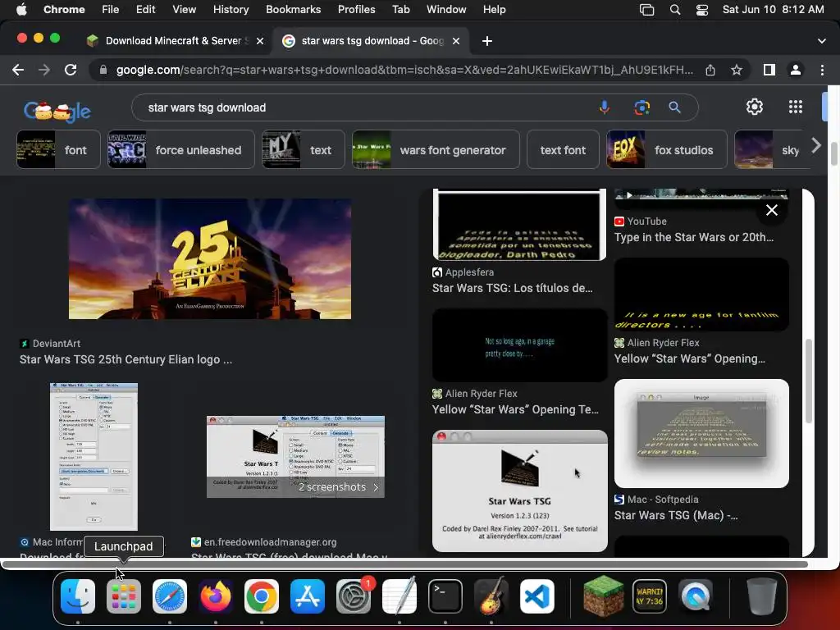This screenshot has width=840, height=630.
Task: Open the DeviantArt result title link
Action: pyautogui.click(x=126, y=359)
